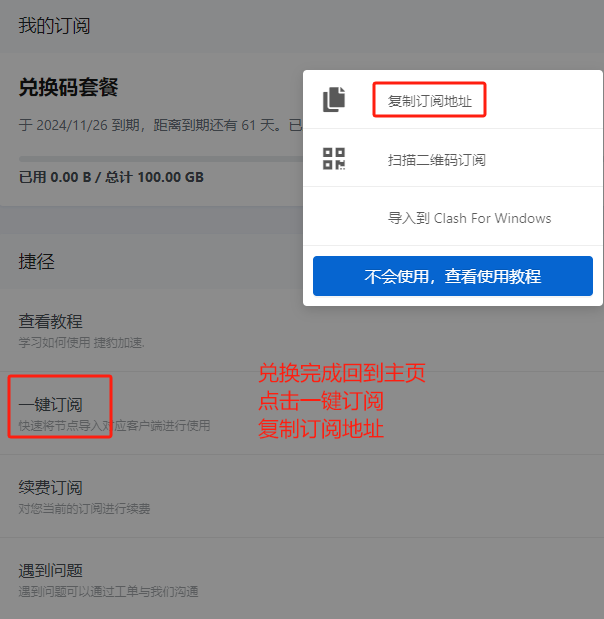
Task: Open 不会使用，查看使用教程 blue button
Action: [453, 276]
